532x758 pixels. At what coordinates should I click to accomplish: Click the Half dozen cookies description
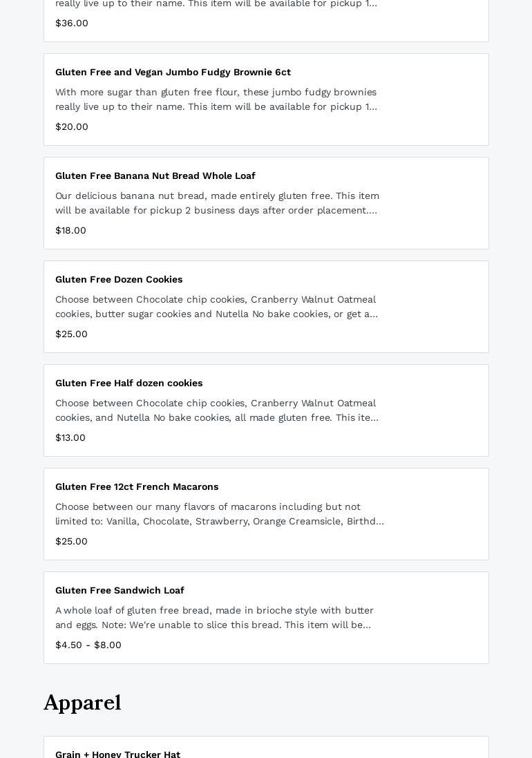click(x=218, y=410)
